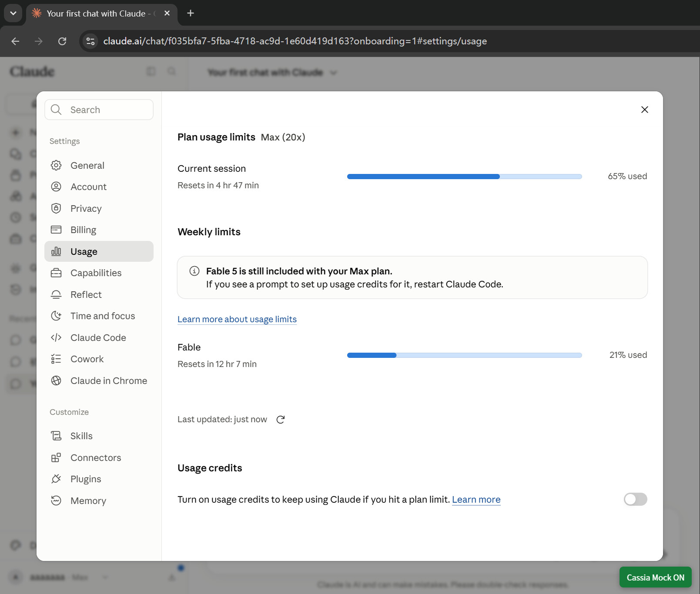Close the settings dialog
The width and height of the screenshot is (700, 594).
[645, 110]
